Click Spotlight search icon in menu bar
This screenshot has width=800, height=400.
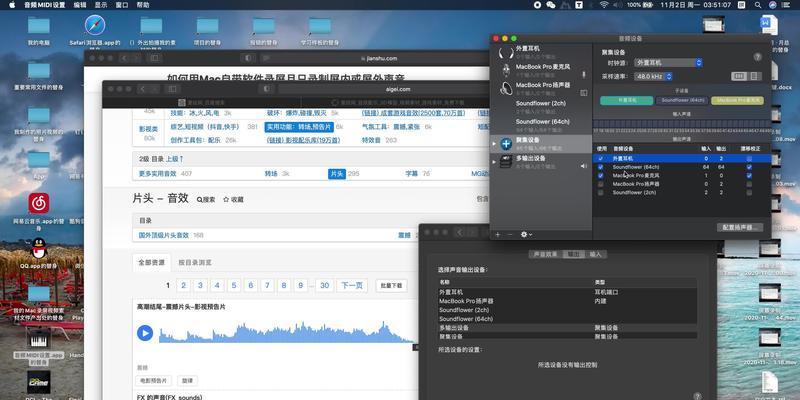coord(758,5)
